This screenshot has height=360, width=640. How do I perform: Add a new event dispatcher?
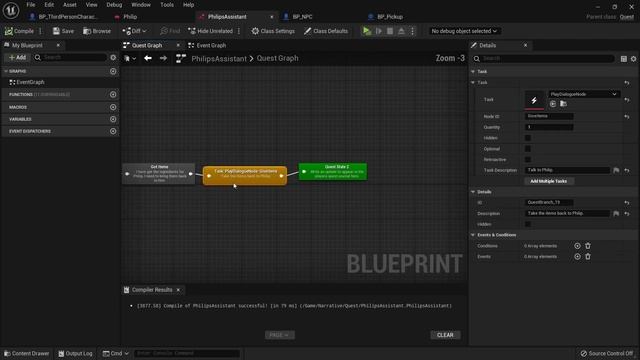click(113, 131)
